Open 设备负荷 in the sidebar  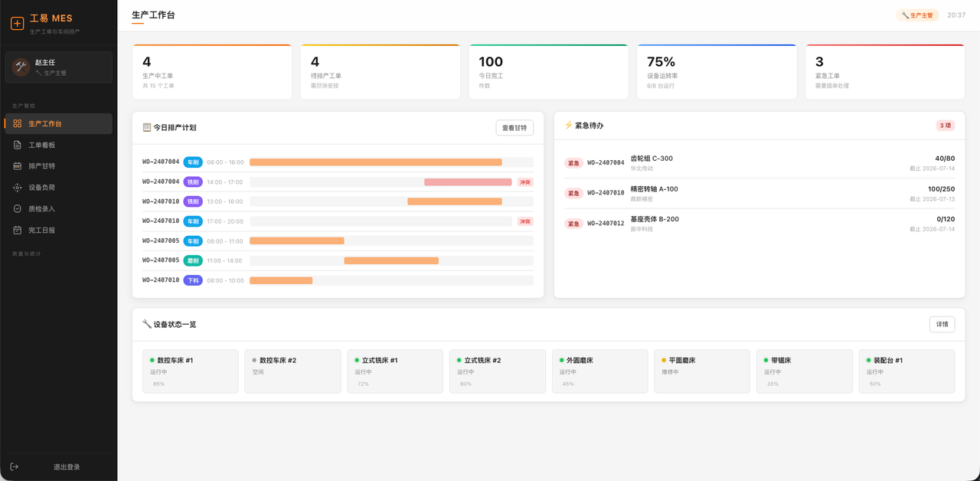(58, 188)
